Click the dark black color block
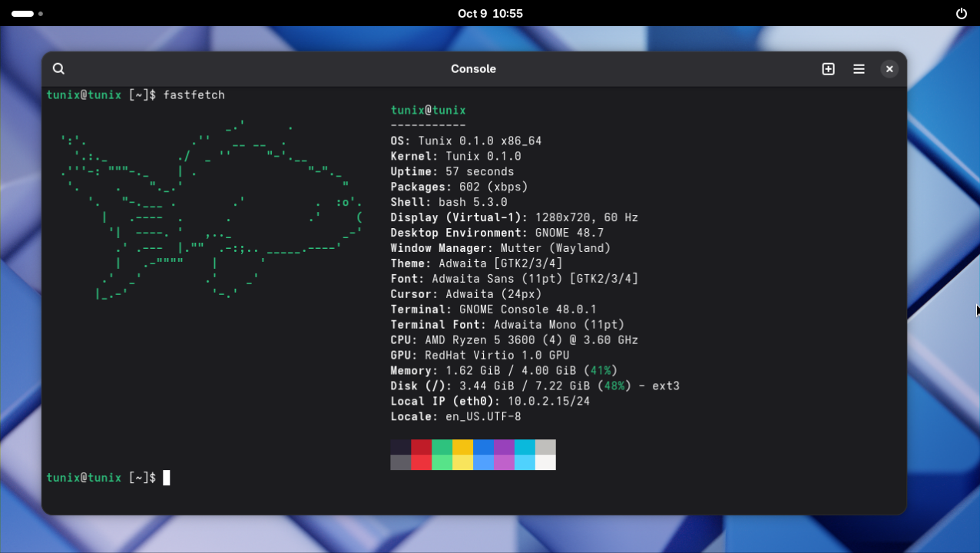Image resolution: width=980 pixels, height=553 pixels. [401, 447]
